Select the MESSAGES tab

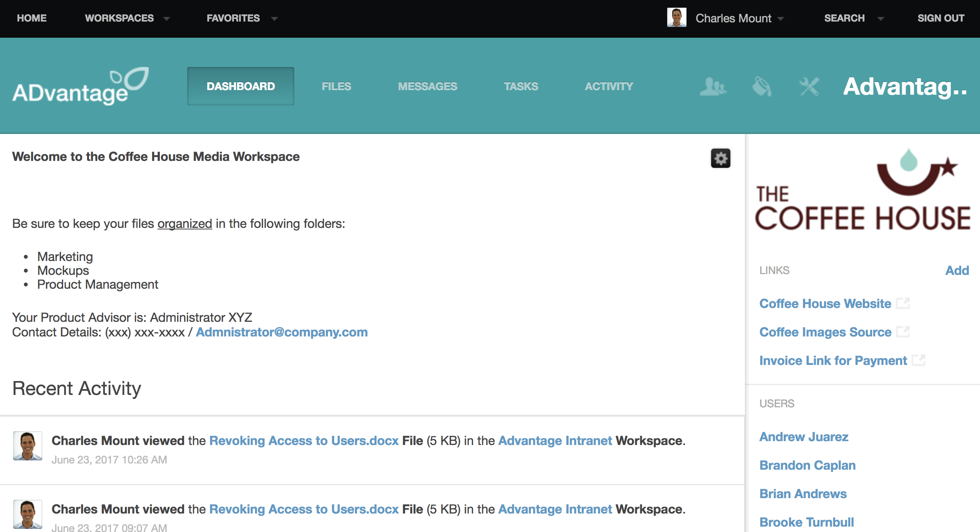427,86
